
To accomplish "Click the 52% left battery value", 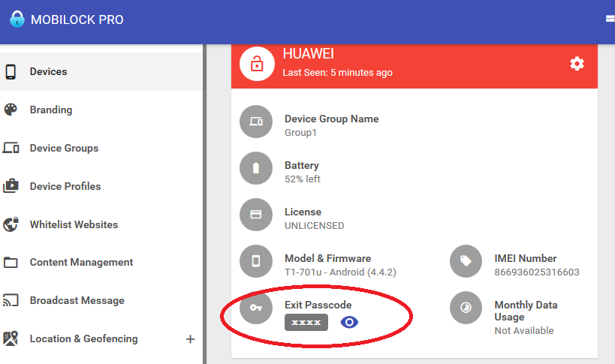I will pos(303,179).
